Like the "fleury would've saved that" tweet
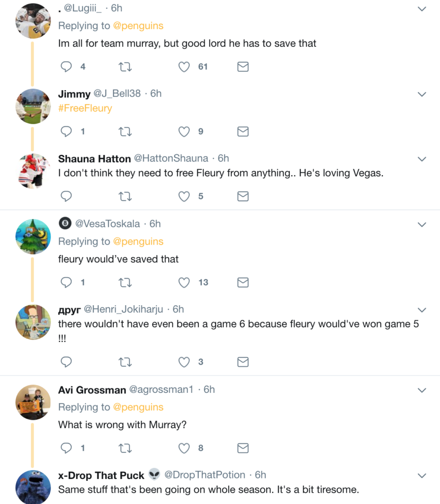Screen dimensions: 440x504 pos(184,282)
